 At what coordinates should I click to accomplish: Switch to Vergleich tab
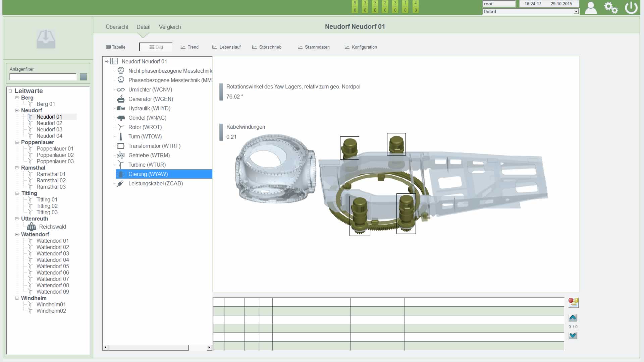pyautogui.click(x=170, y=27)
